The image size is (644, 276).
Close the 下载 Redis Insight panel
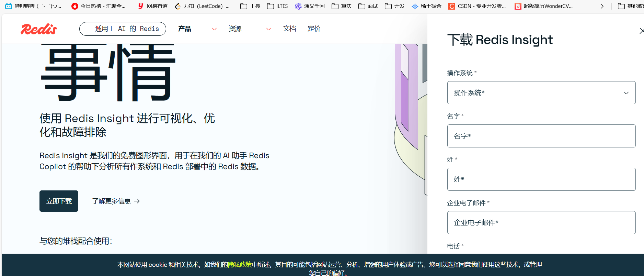[641, 31]
